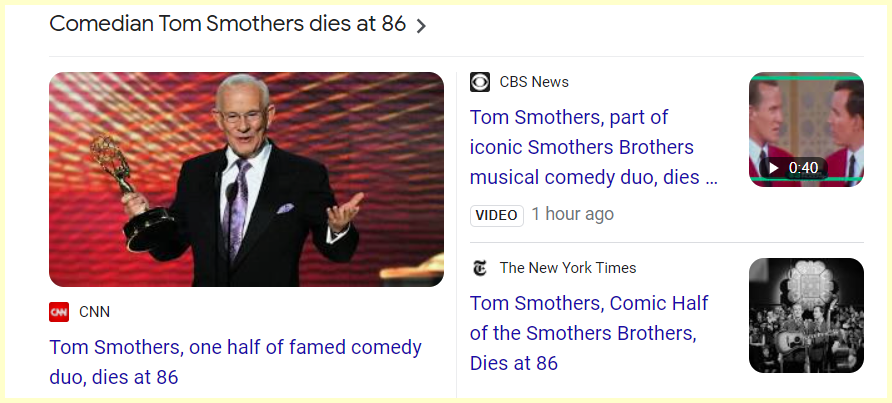The image size is (892, 403).
Task: Click the CNN source name text
Action: point(94,312)
